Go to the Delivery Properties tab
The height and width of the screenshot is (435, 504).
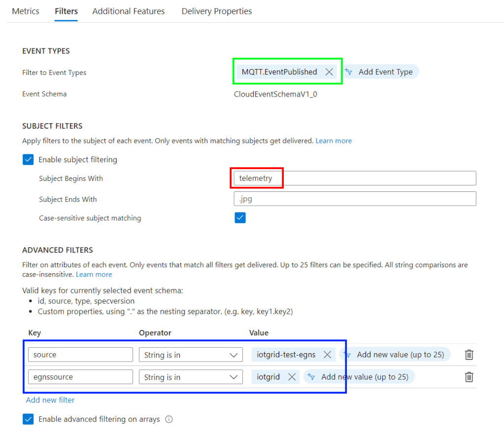tap(217, 11)
